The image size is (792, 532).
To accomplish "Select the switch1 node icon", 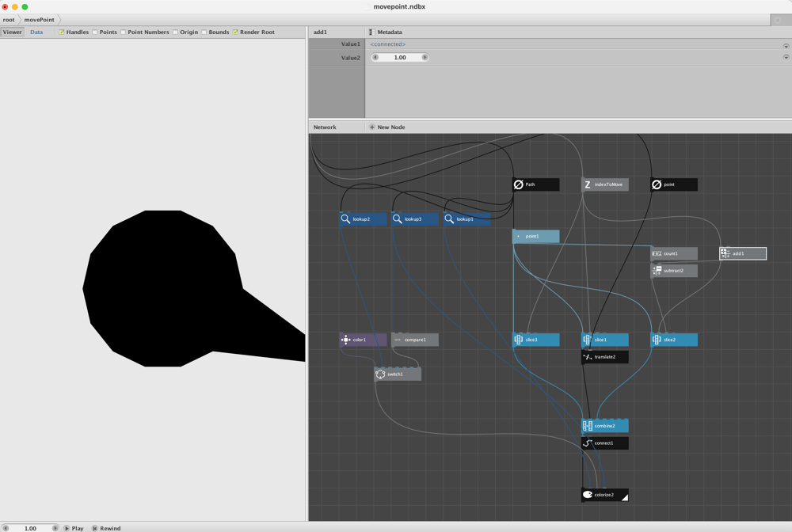I will tap(380, 374).
